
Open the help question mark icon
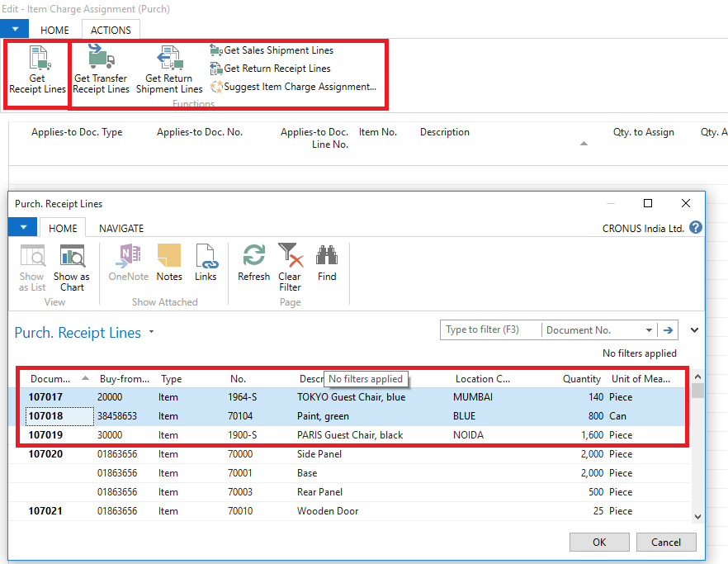(x=696, y=227)
